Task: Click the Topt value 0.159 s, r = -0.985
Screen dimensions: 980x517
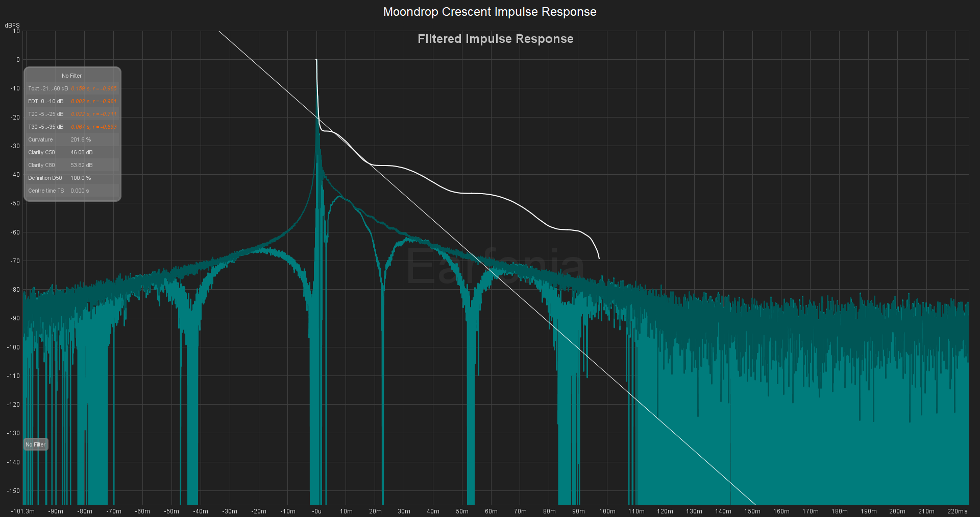Action: tap(94, 88)
